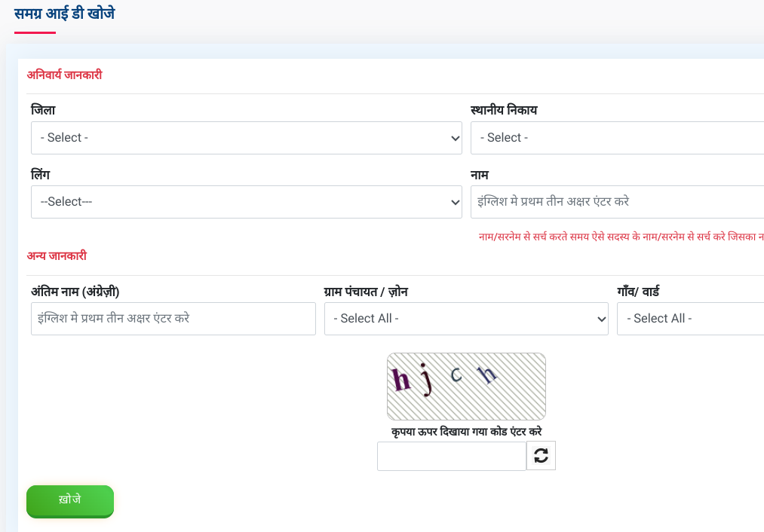The width and height of the screenshot is (764, 532).
Task: Open the लिंग gender dropdown
Action: (x=247, y=201)
